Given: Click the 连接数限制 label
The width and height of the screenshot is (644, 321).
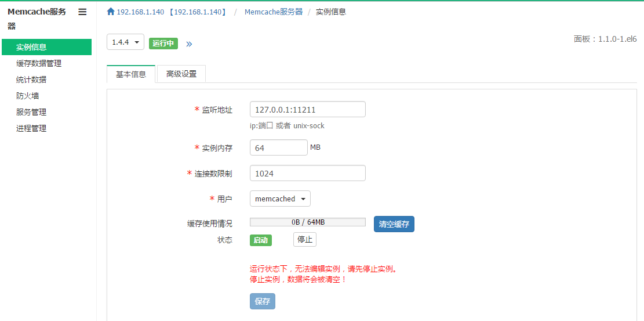Looking at the screenshot, I should (213, 174).
